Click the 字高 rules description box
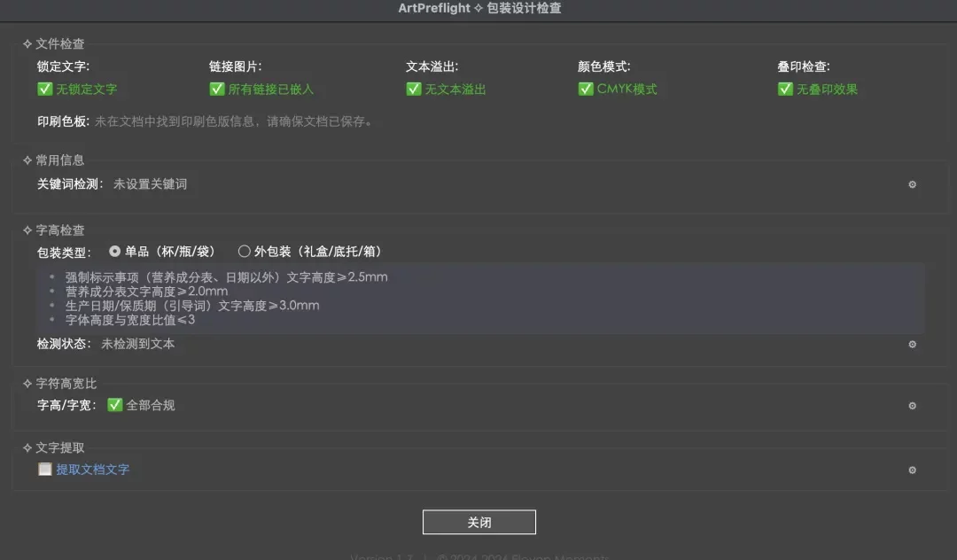Viewport: 957px width, 560px height. point(480,299)
